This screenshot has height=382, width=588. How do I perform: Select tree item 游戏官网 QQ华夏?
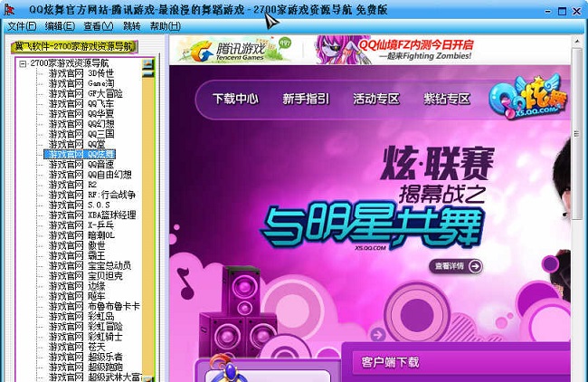tap(81, 114)
